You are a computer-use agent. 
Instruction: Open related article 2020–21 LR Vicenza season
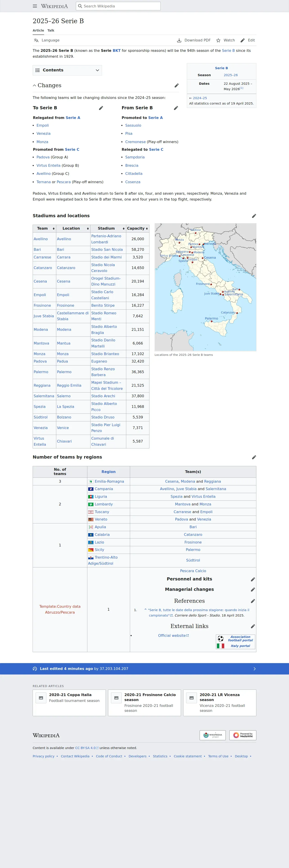220,703
